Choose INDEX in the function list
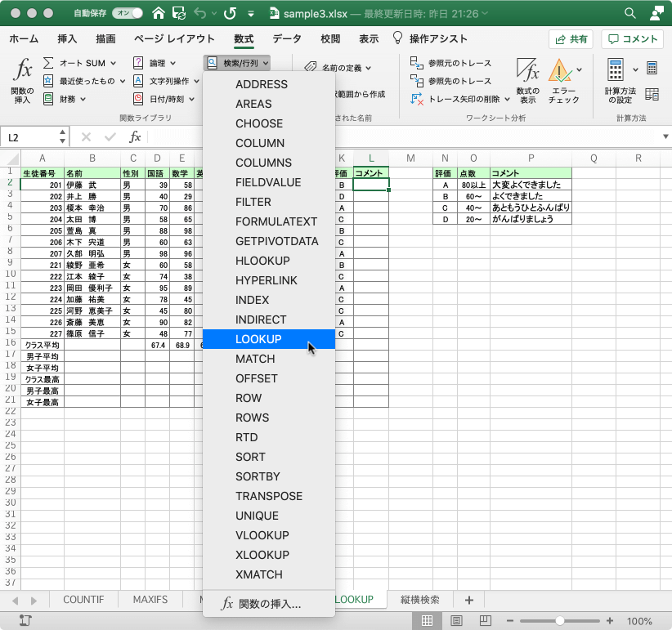The image size is (672, 630). pyautogui.click(x=269, y=300)
